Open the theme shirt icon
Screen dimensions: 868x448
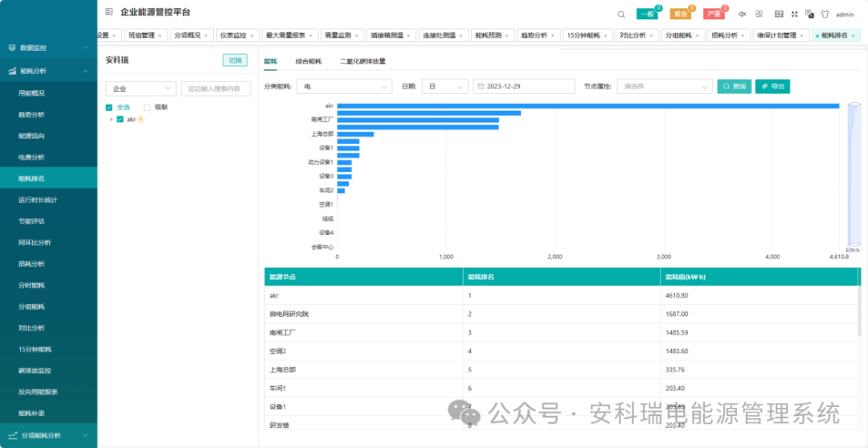pyautogui.click(x=825, y=14)
